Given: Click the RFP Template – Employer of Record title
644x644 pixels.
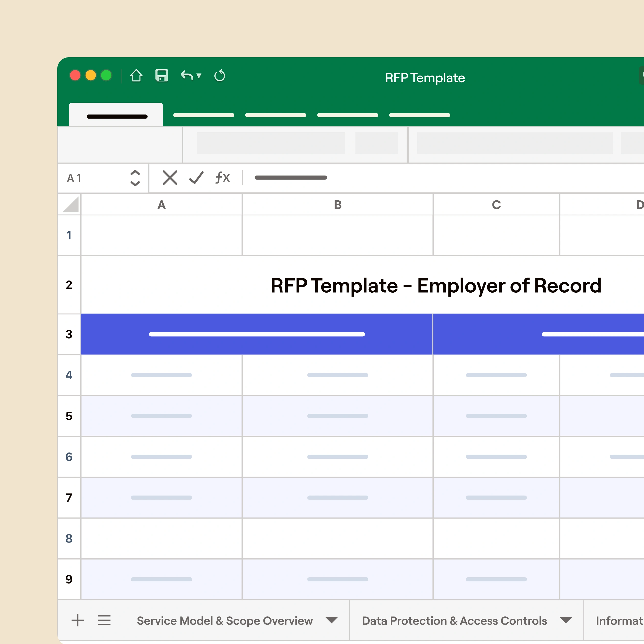Looking at the screenshot, I should click(x=436, y=286).
